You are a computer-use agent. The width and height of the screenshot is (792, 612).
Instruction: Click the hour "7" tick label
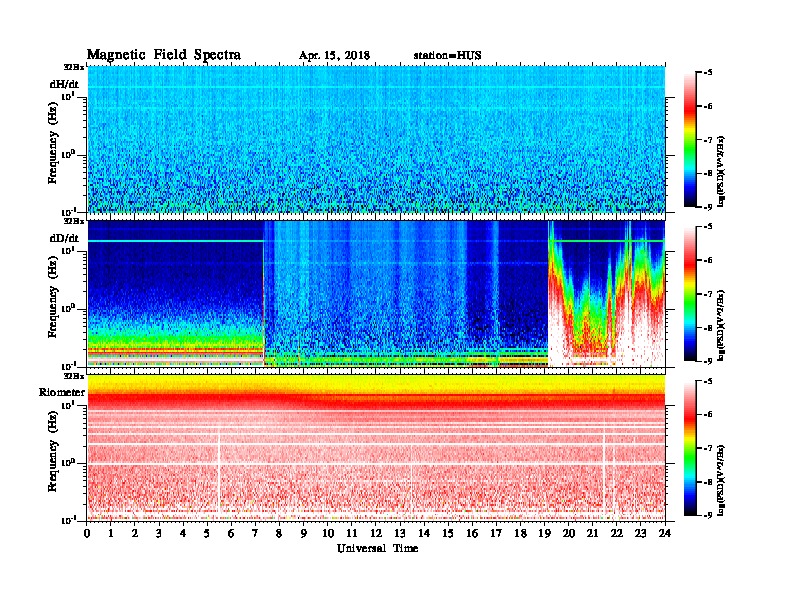(256, 533)
